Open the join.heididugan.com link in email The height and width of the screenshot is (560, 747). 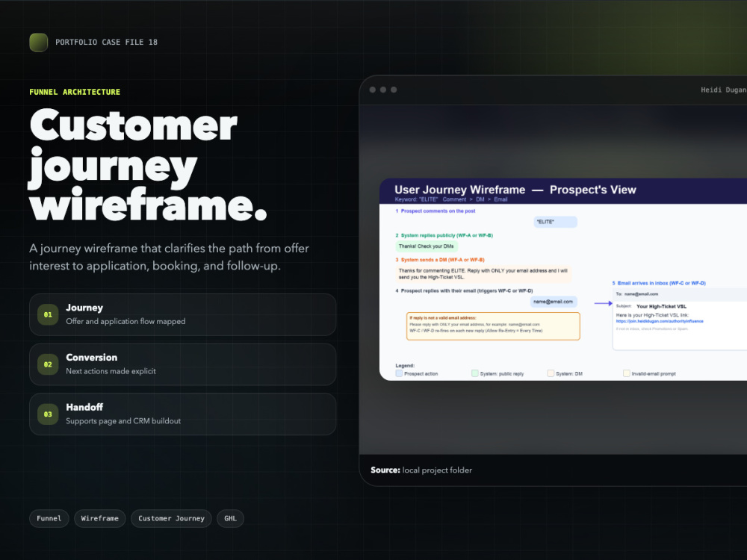[x=660, y=321]
